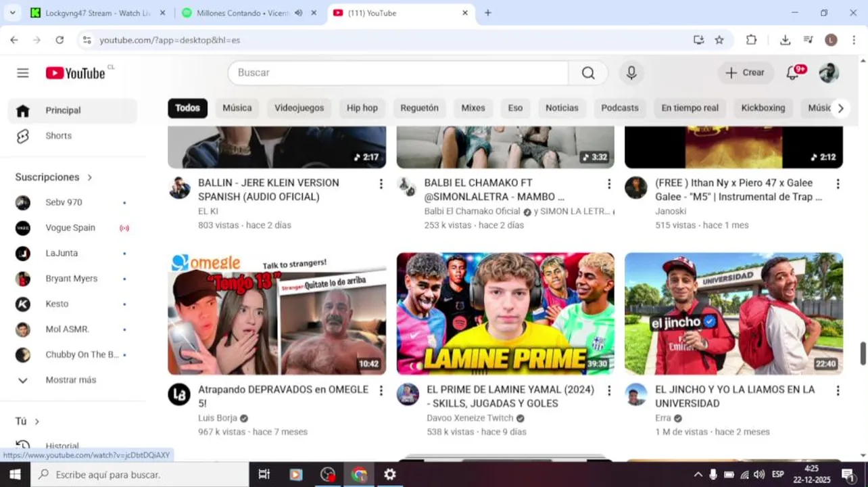Open Davoo Xeneize channel avatar

click(408, 394)
